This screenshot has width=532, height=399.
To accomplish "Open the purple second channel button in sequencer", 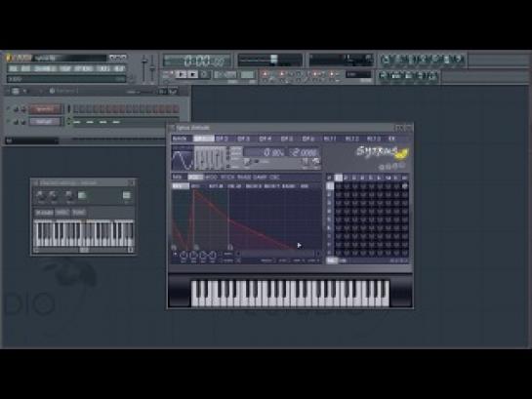I will [x=45, y=121].
